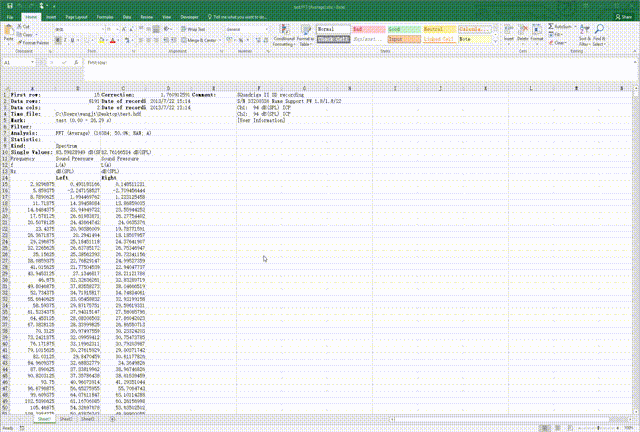640x432 pixels.
Task: Increase font size with the larger A
Action: point(124,29)
